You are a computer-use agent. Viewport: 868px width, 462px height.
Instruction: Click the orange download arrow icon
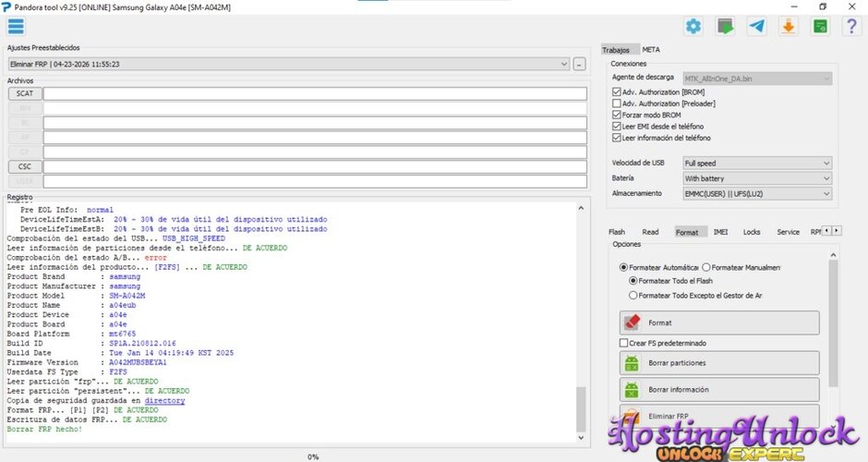click(x=789, y=26)
